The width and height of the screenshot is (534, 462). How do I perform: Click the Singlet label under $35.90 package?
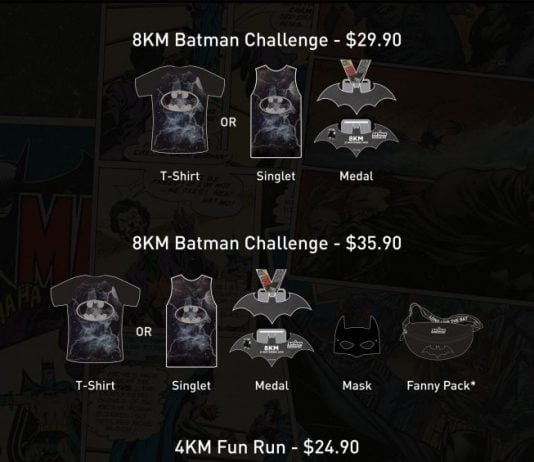191,386
